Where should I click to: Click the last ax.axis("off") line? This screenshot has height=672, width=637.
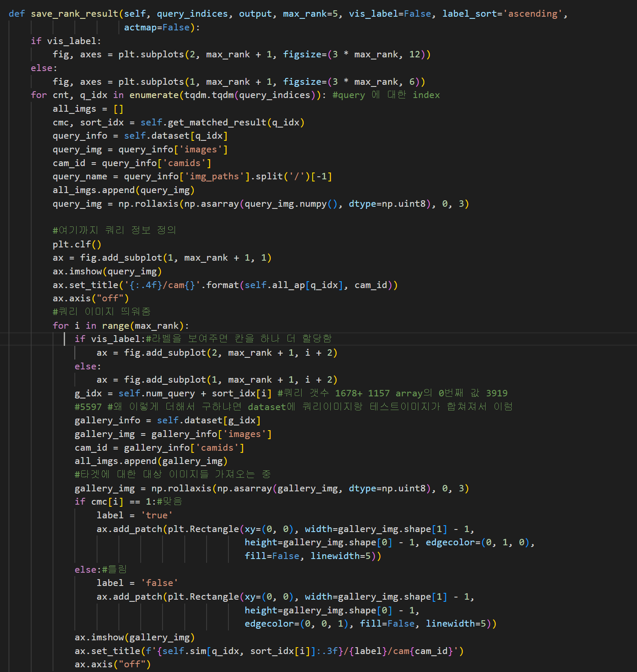point(113,664)
